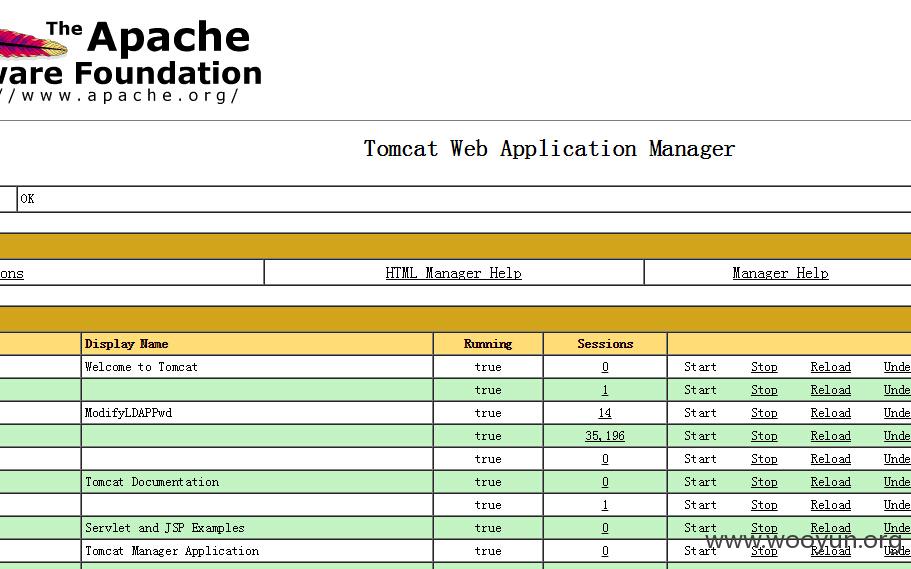Click true value in the 35,196 sessions row
The width and height of the screenshot is (911, 569).
click(x=488, y=436)
